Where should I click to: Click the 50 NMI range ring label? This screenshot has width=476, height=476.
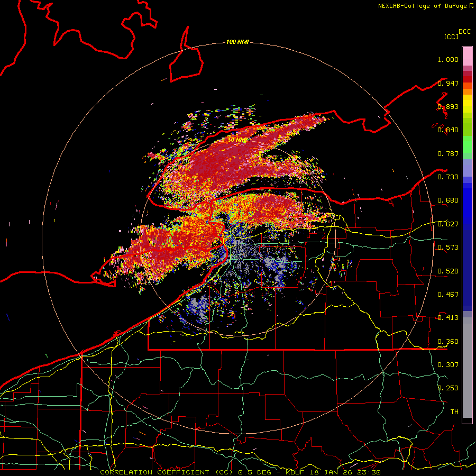point(237,140)
